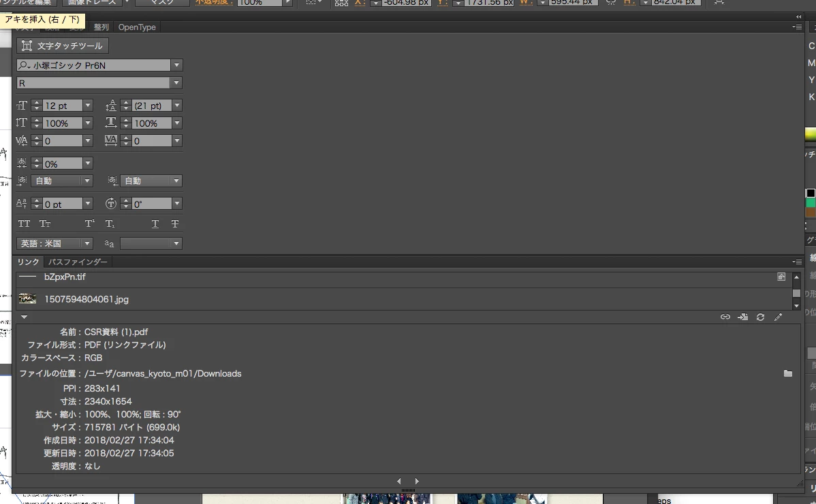Click the マスク button in control bar
The image size is (816, 504).
pos(162,3)
